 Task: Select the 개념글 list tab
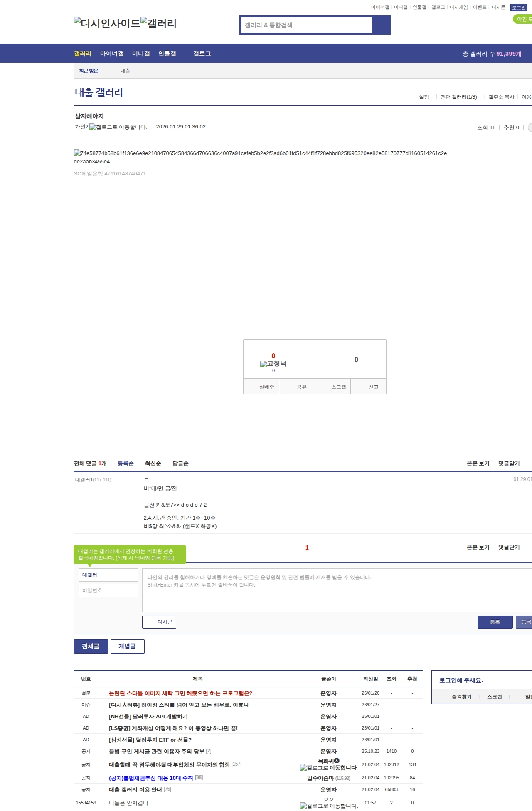[128, 646]
